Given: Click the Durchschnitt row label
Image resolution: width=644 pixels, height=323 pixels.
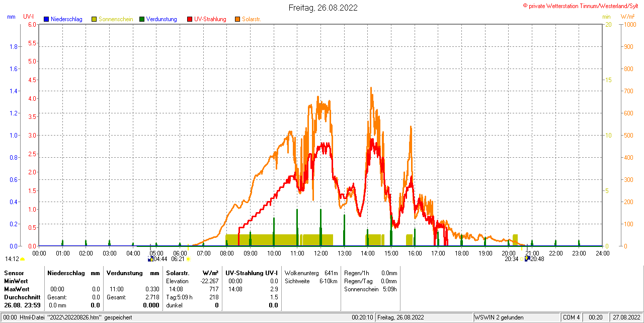Looking at the screenshot, I should pyautogui.click(x=22, y=297).
